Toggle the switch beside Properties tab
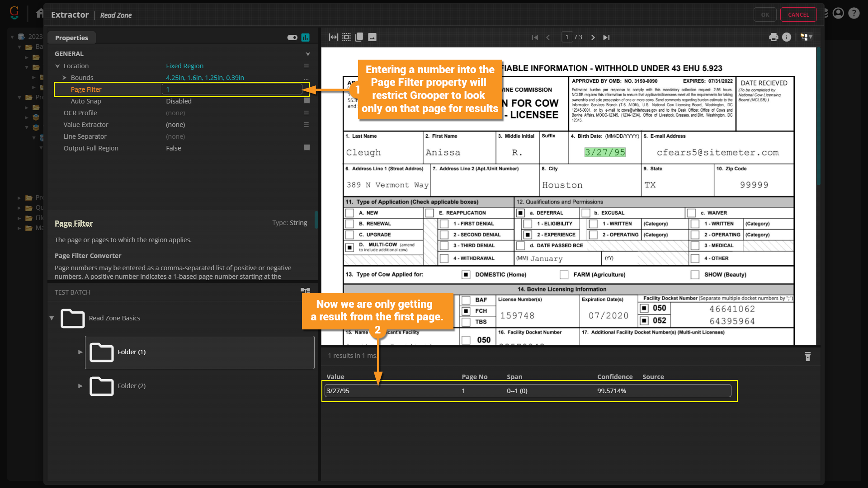This screenshot has height=488, width=868. pos(292,38)
